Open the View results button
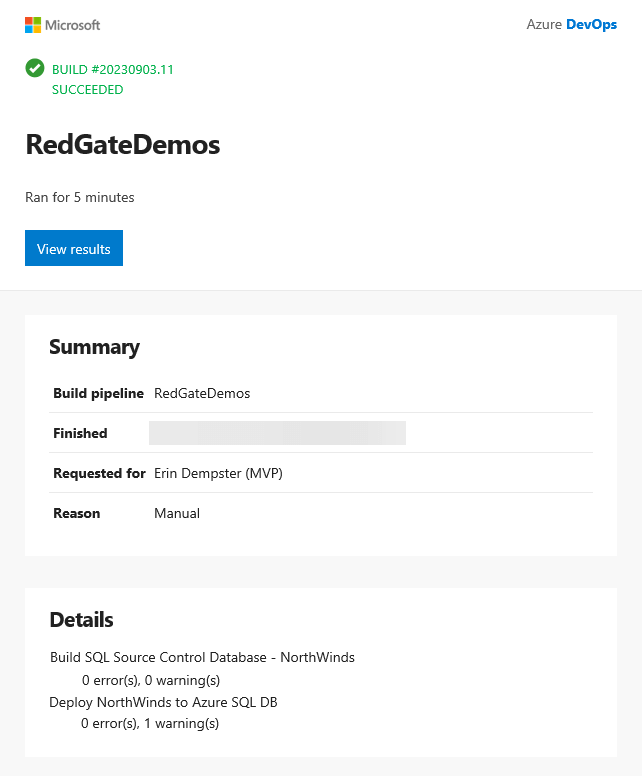This screenshot has height=776, width=642. pos(74,249)
